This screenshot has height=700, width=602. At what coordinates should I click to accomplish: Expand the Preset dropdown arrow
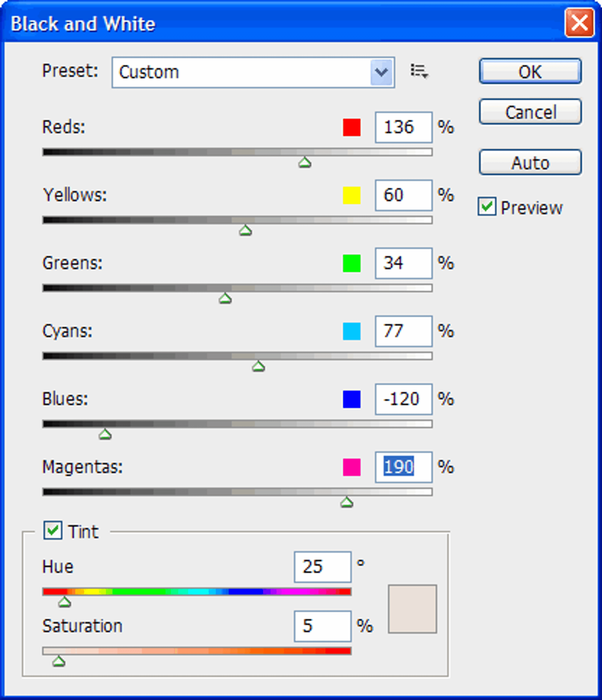[382, 72]
